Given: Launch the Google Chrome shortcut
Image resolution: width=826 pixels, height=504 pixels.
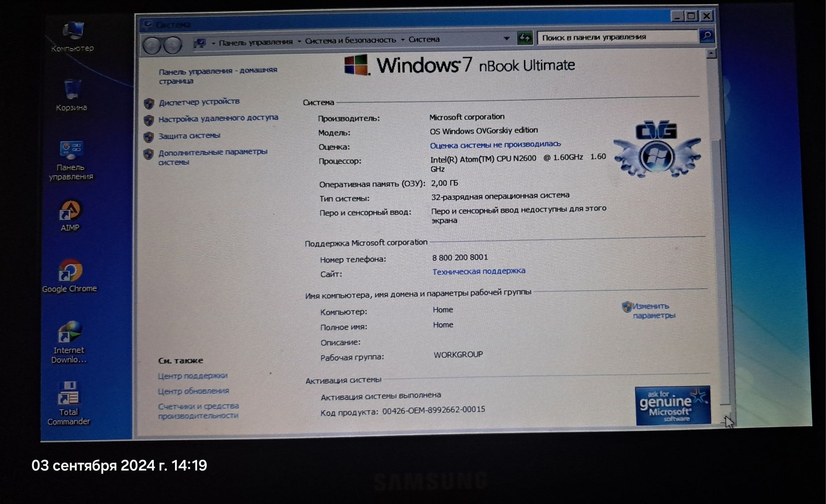Looking at the screenshot, I should point(70,276).
